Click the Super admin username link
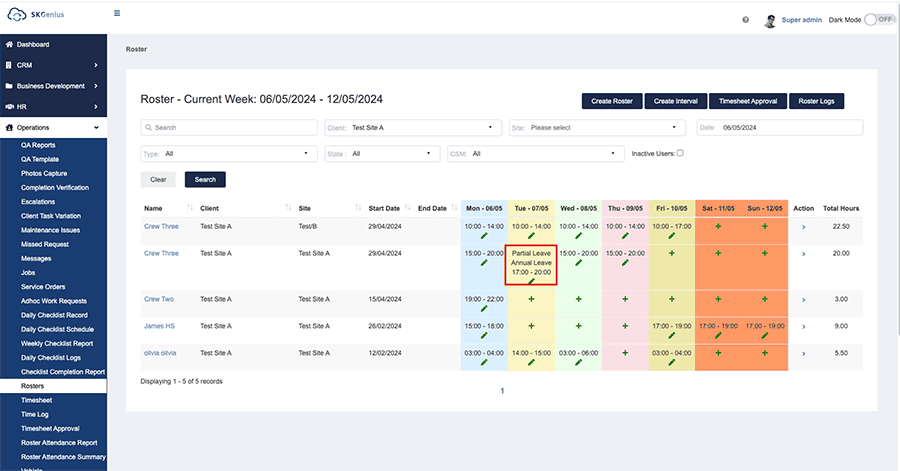 click(801, 20)
